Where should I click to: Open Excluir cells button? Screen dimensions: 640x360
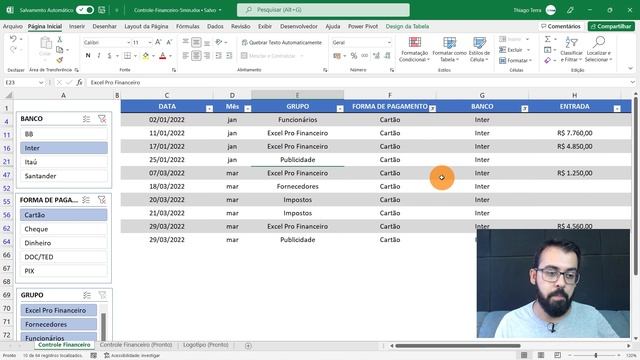click(x=514, y=50)
